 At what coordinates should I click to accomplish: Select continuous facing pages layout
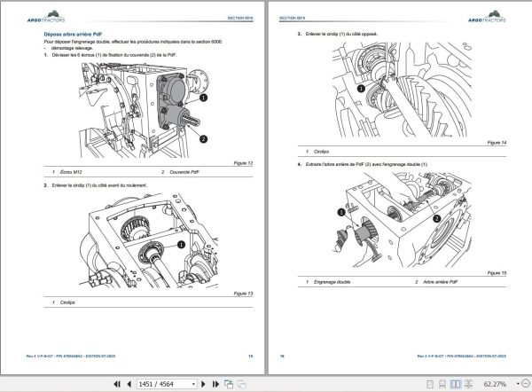click(x=468, y=384)
